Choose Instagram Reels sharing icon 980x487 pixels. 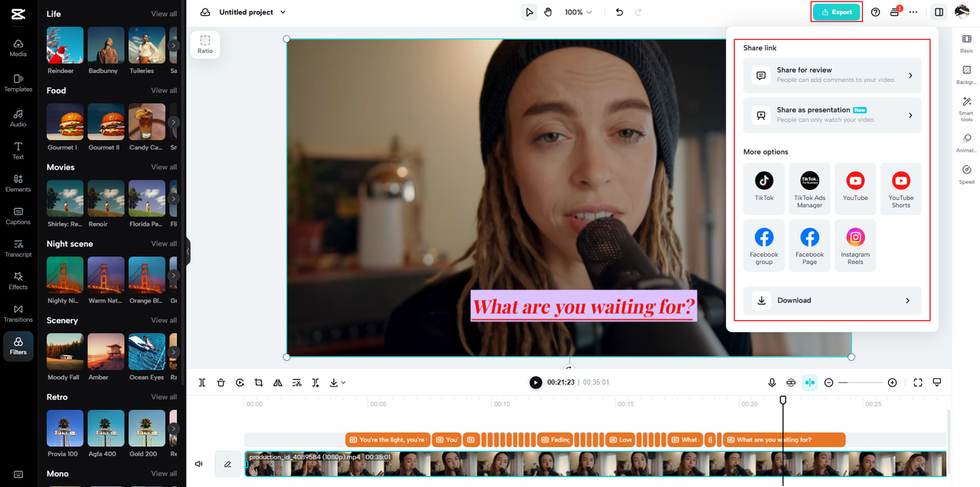[x=855, y=244]
